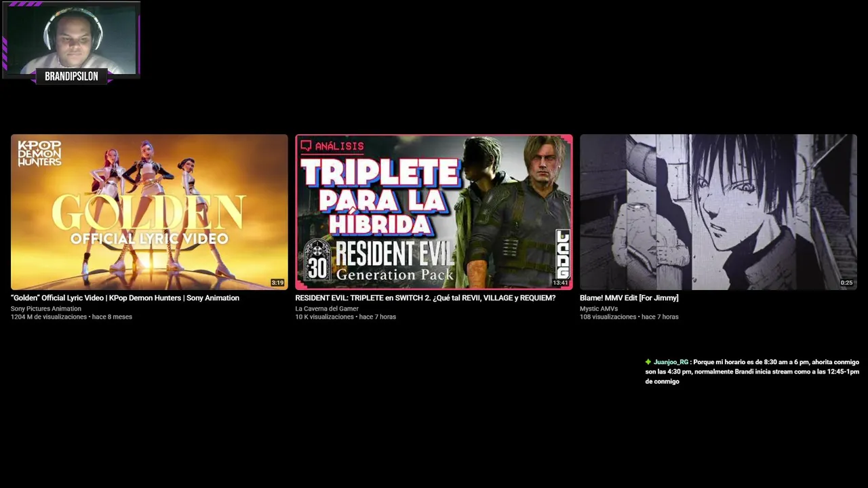The width and height of the screenshot is (868, 488).
Task: Click the 13:41 duration badge
Action: tap(560, 283)
